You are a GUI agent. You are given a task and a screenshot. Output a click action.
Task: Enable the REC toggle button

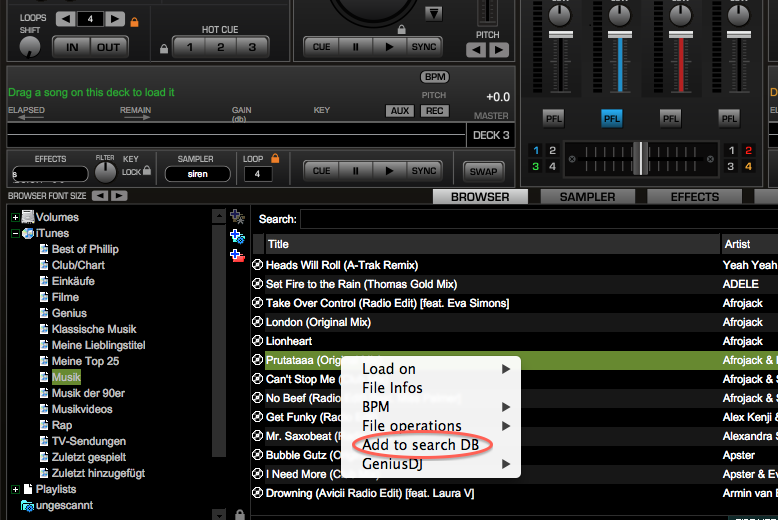click(435, 111)
